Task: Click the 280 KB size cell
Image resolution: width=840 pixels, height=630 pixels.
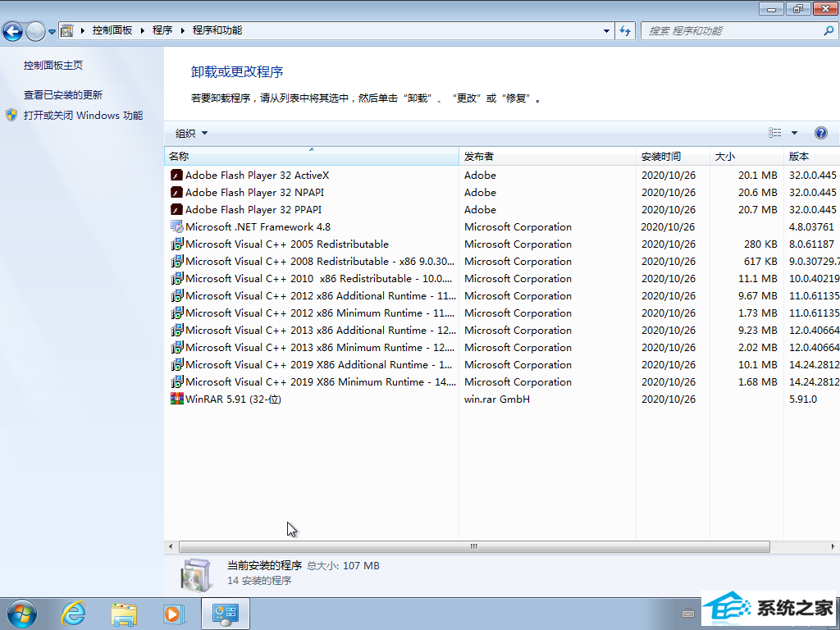Action: [x=760, y=244]
